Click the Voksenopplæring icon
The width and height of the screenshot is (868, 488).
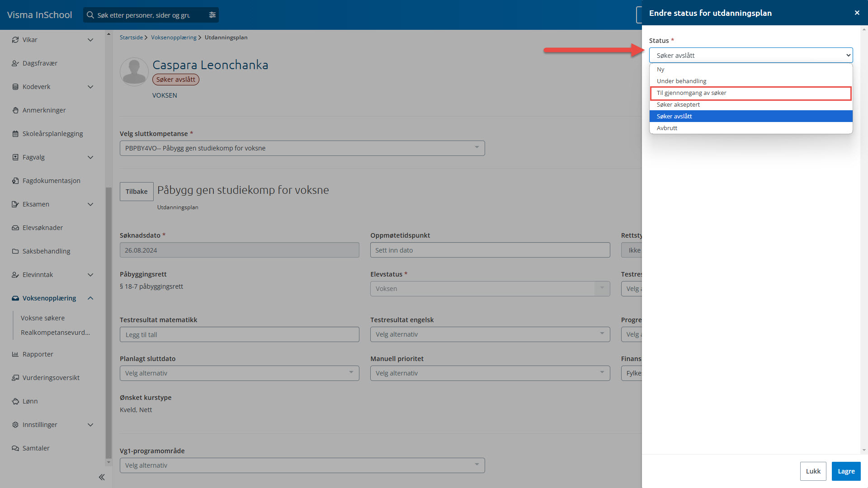pos(15,298)
